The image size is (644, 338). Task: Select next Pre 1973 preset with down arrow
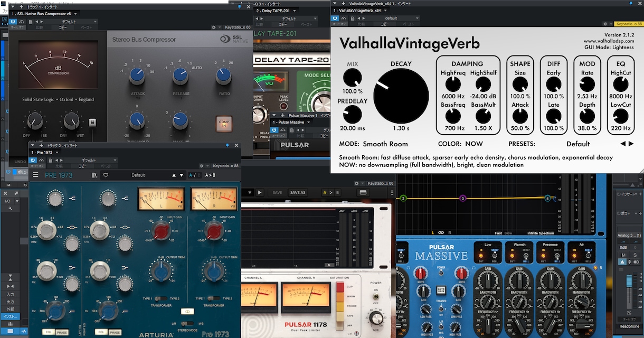(x=182, y=175)
